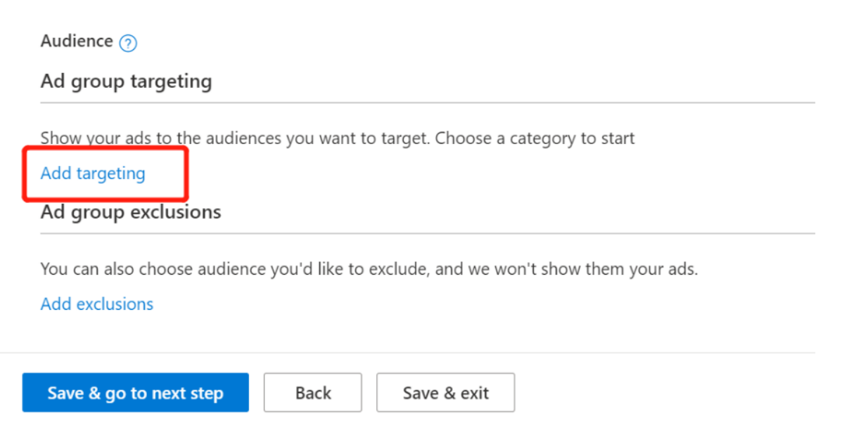Click the Add targeting link
Image resolution: width=868 pixels, height=423 pixels.
pyautogui.click(x=93, y=174)
